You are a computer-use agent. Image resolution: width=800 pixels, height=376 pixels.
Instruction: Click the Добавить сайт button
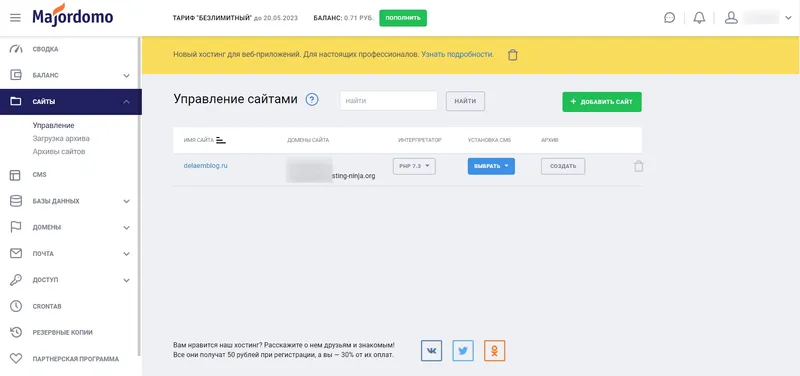tap(602, 102)
